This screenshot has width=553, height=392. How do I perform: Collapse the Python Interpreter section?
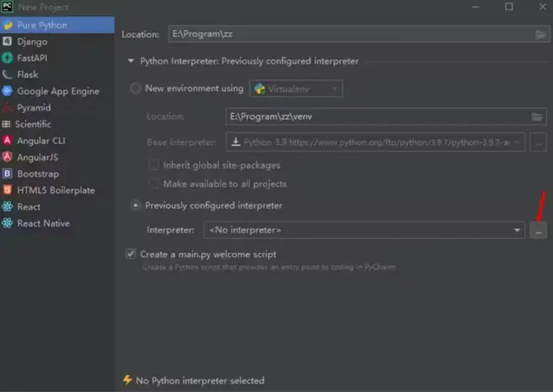(131, 61)
